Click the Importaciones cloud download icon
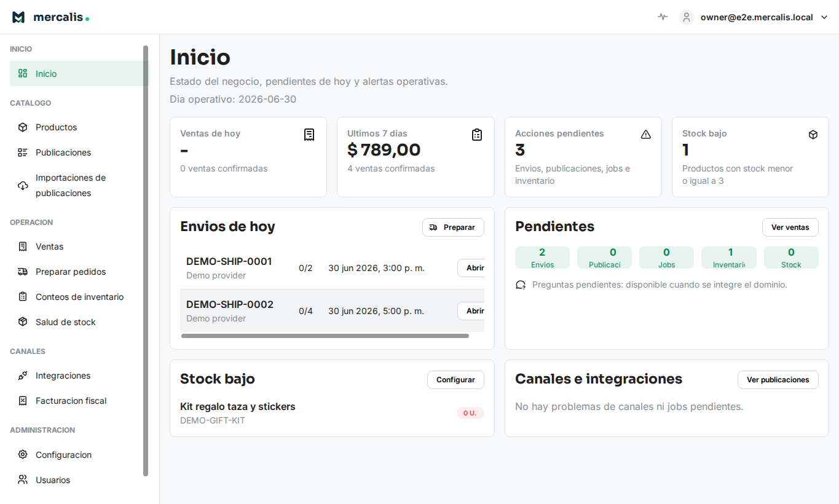839x504 pixels. click(x=23, y=186)
